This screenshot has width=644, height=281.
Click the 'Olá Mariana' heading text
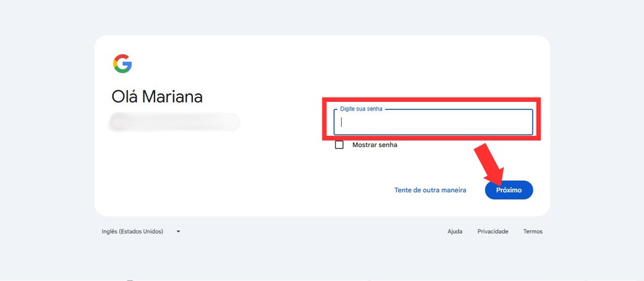pos(157,97)
